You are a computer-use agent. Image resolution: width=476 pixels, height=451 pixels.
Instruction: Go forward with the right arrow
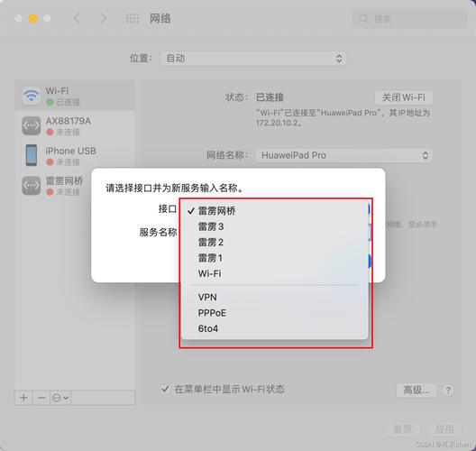104,18
